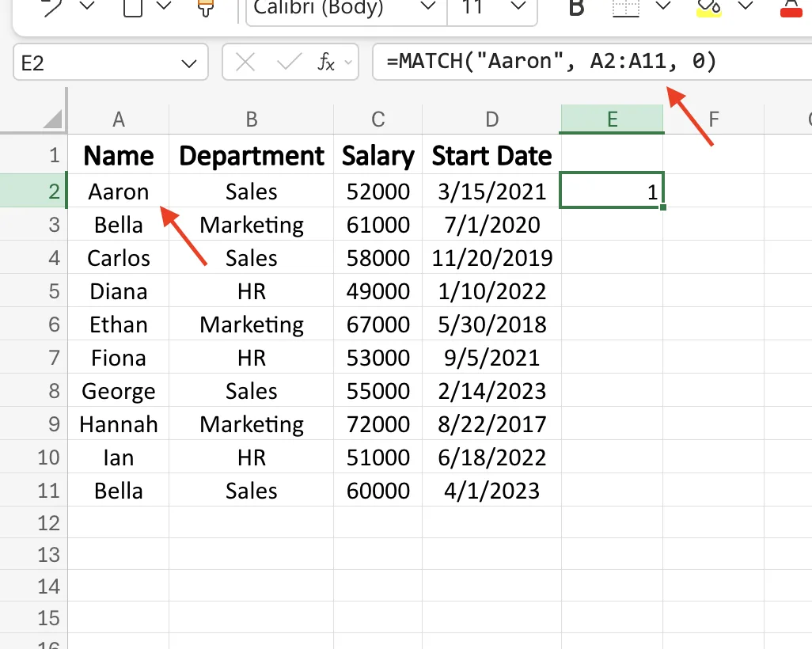Screen dimensions: 812x649
Task: Click the HR cell in Diana's row
Action: pyautogui.click(x=252, y=291)
